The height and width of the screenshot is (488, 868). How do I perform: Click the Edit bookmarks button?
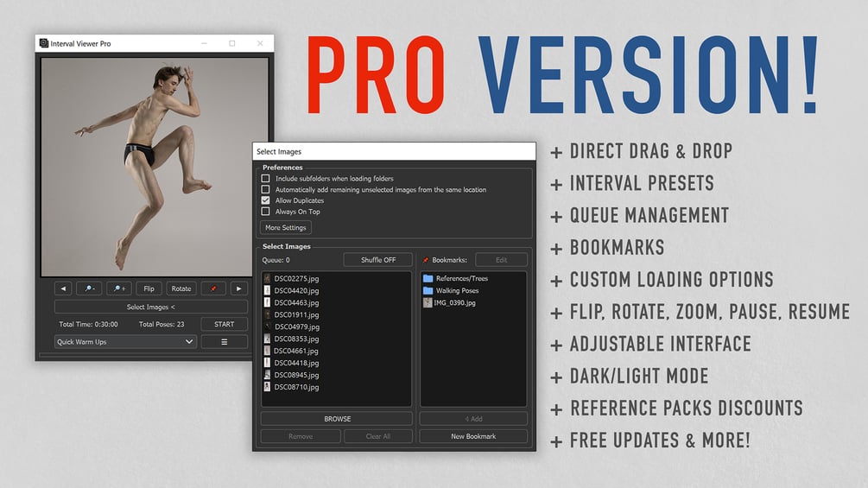(501, 259)
